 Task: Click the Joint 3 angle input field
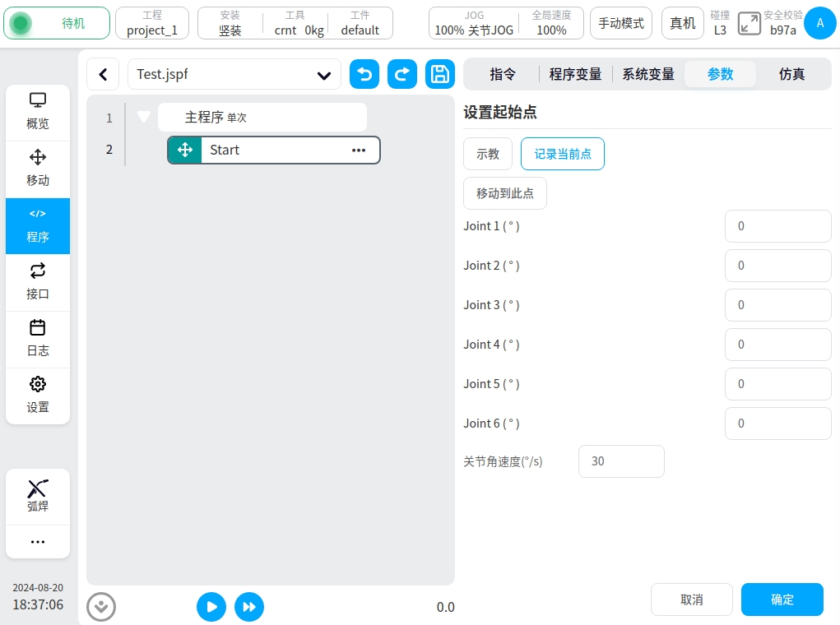[777, 305]
